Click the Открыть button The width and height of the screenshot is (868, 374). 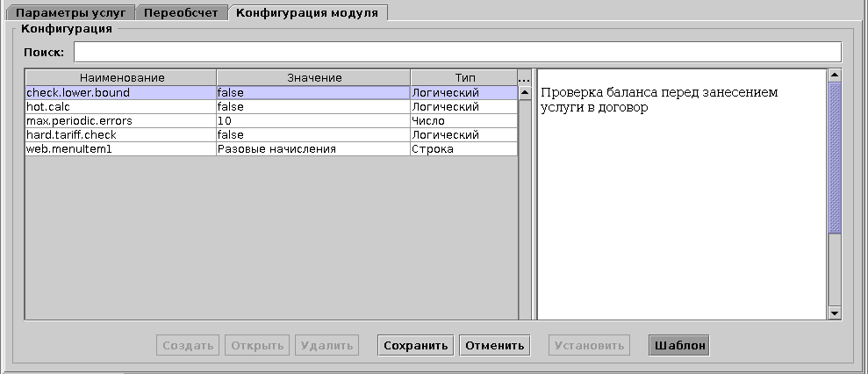(257, 345)
